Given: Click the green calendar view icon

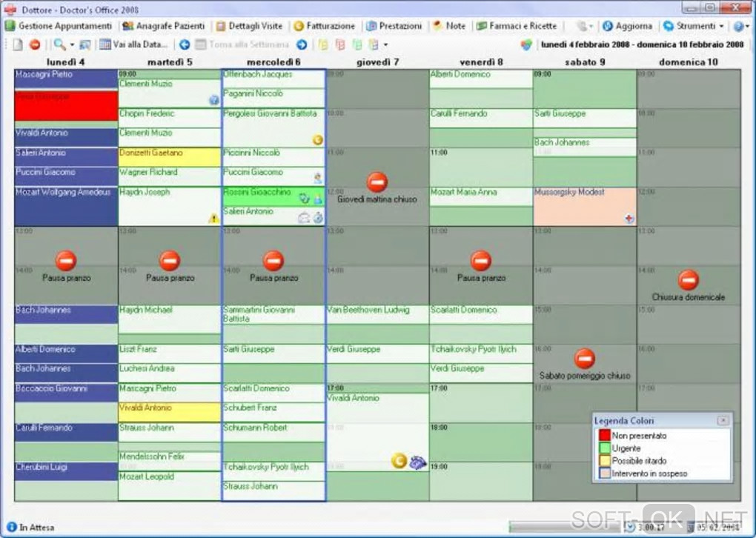Looking at the screenshot, I should click(x=357, y=44).
